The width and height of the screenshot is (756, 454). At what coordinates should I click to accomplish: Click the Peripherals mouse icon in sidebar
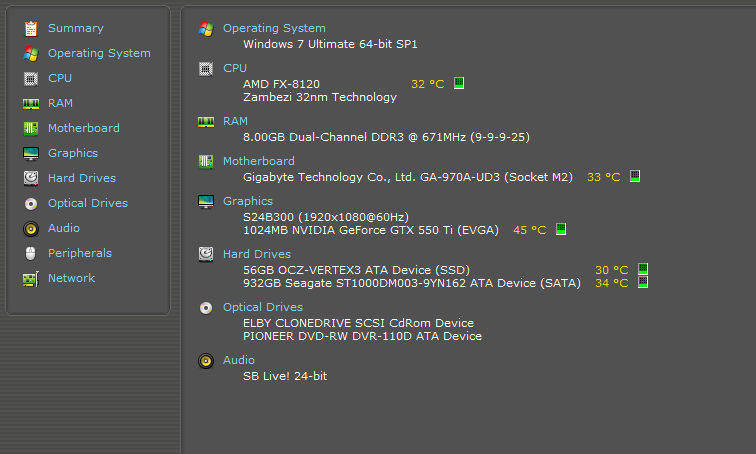pyautogui.click(x=30, y=254)
